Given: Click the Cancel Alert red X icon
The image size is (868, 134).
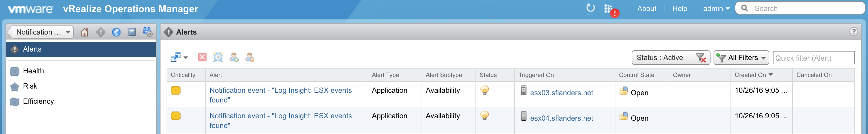Looking at the screenshot, I should pos(202,57).
